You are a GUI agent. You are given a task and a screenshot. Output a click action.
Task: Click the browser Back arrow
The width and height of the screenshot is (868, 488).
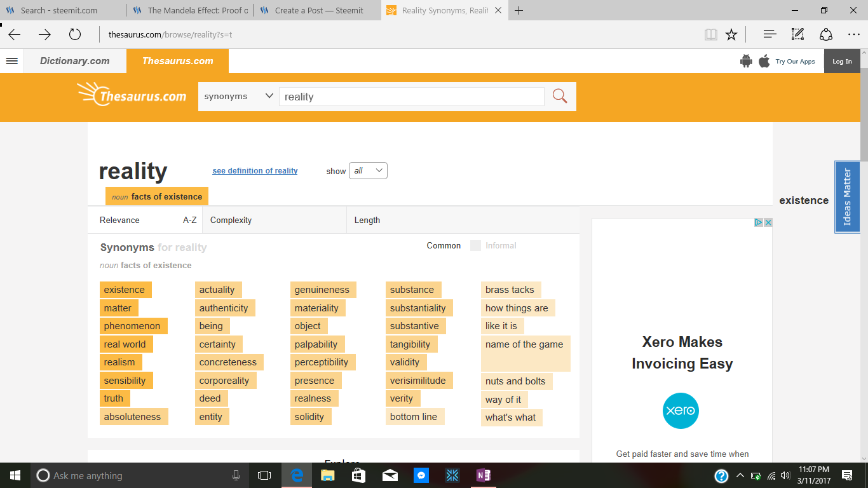pyautogui.click(x=15, y=34)
